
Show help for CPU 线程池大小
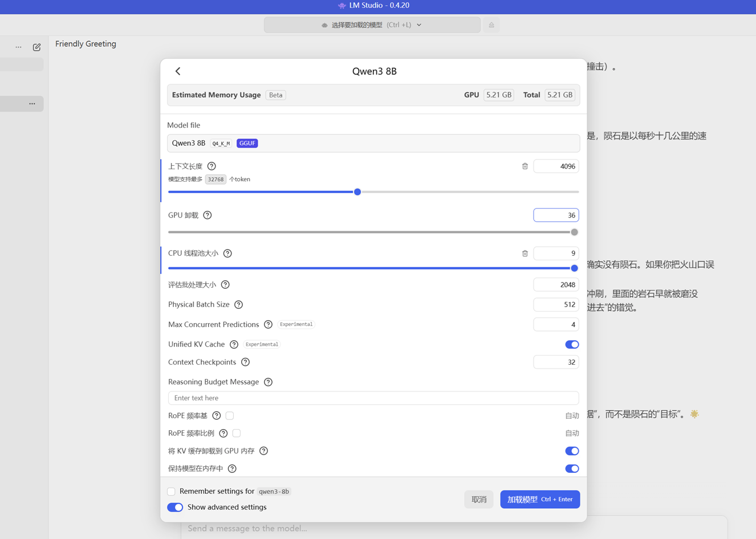pos(227,254)
